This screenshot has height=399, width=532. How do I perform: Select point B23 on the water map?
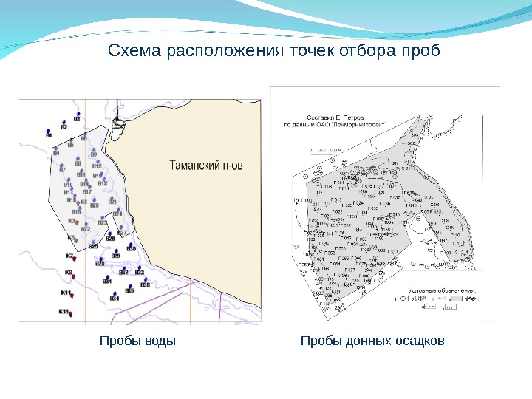(103, 219)
